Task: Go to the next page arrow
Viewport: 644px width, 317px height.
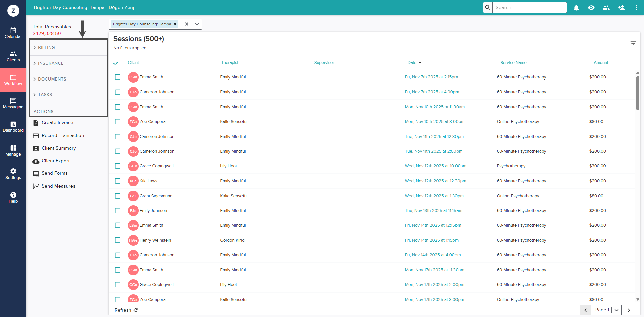Action: pos(629,310)
